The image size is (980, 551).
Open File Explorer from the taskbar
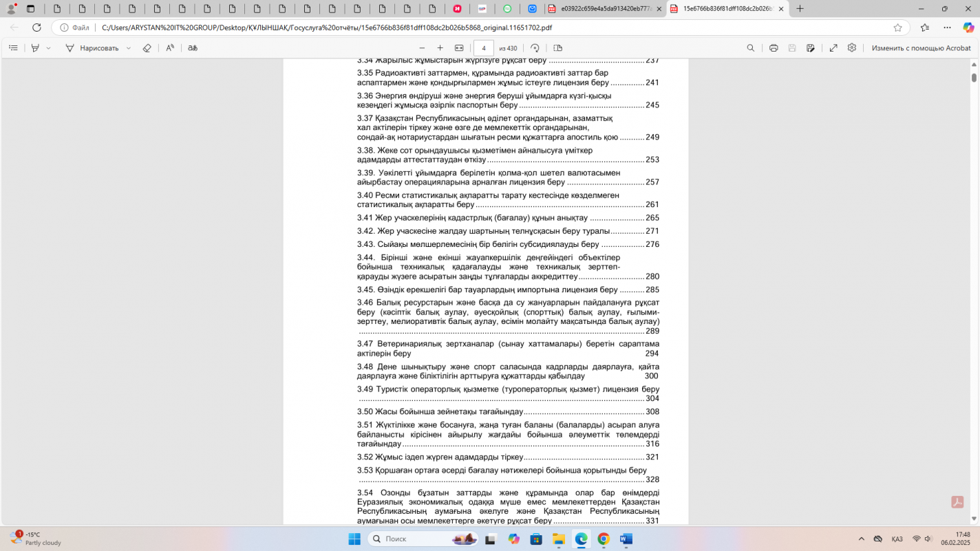pyautogui.click(x=559, y=539)
